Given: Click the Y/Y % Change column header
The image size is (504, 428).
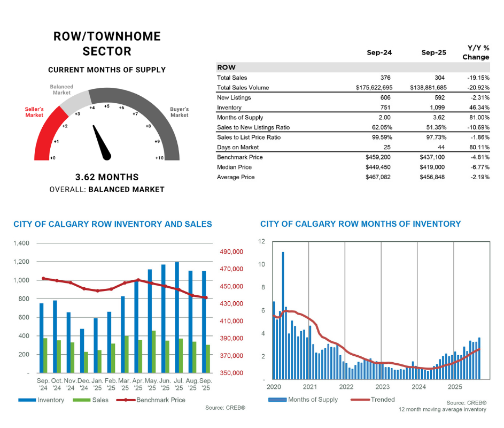Looking at the screenshot, I should coord(475,52).
